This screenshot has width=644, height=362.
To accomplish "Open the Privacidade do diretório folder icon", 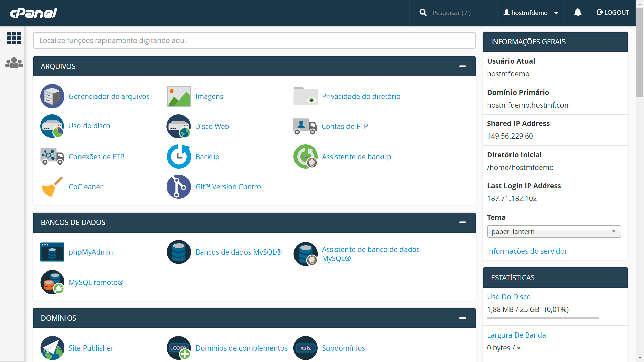I will point(305,96).
